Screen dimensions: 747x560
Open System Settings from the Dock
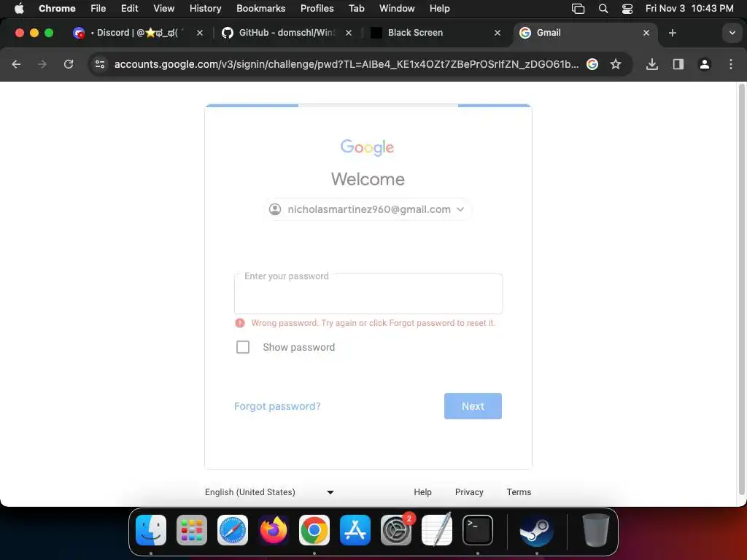pyautogui.click(x=396, y=530)
